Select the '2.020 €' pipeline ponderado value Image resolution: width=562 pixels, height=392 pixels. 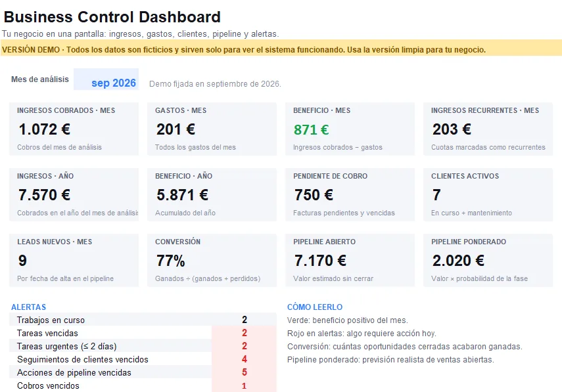pyautogui.click(x=458, y=260)
